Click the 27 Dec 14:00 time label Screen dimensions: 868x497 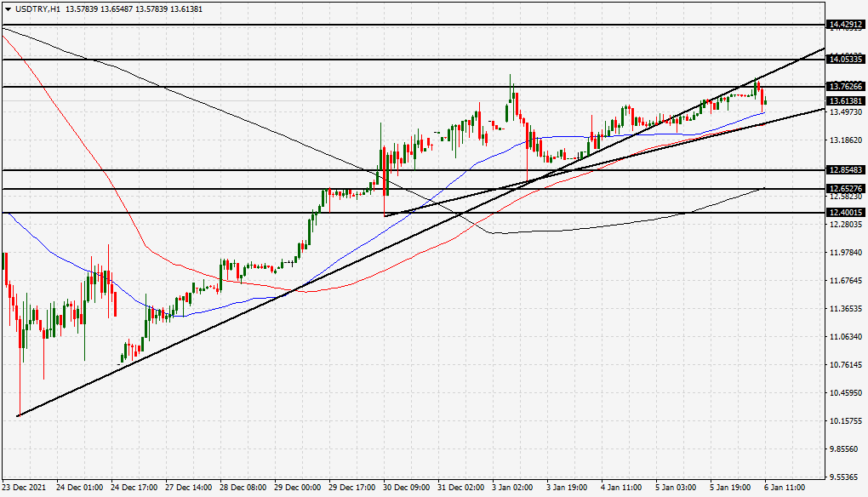189,488
